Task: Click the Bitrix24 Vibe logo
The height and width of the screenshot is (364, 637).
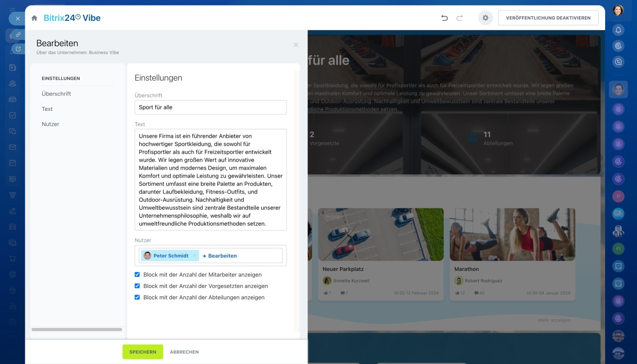Action: (x=72, y=18)
